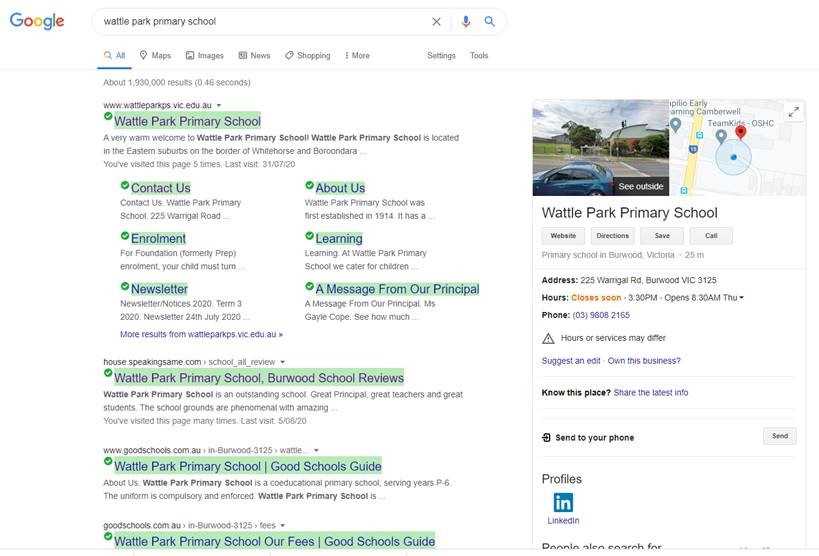Image resolution: width=819 pixels, height=556 pixels.
Task: Open the More search categories menu
Action: tap(357, 55)
